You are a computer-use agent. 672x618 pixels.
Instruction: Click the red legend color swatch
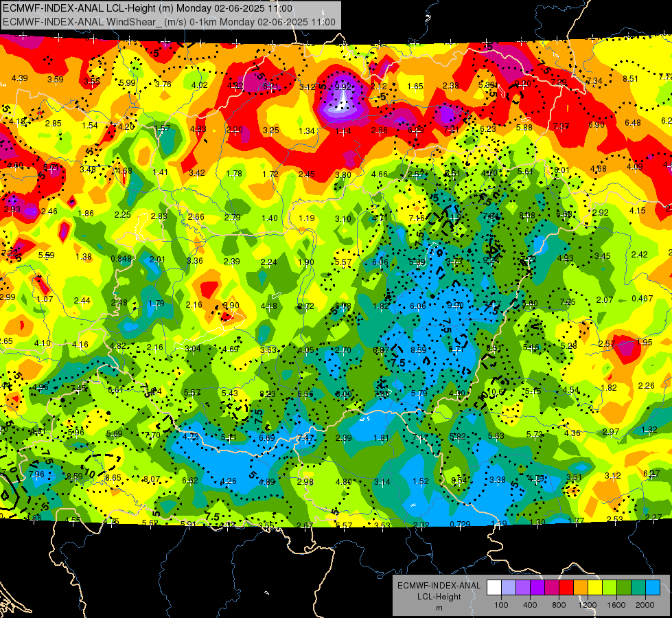click(566, 588)
